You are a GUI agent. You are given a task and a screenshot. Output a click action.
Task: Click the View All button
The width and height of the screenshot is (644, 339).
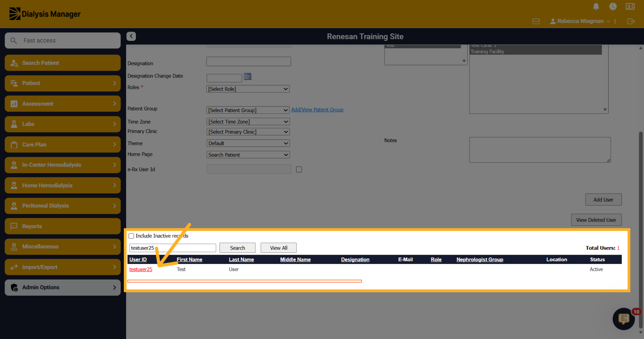click(279, 248)
